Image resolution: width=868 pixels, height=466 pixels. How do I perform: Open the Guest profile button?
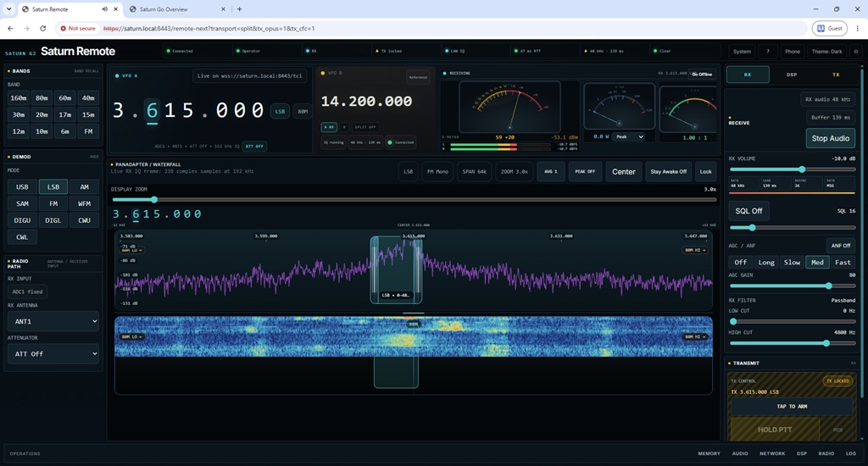(x=830, y=28)
